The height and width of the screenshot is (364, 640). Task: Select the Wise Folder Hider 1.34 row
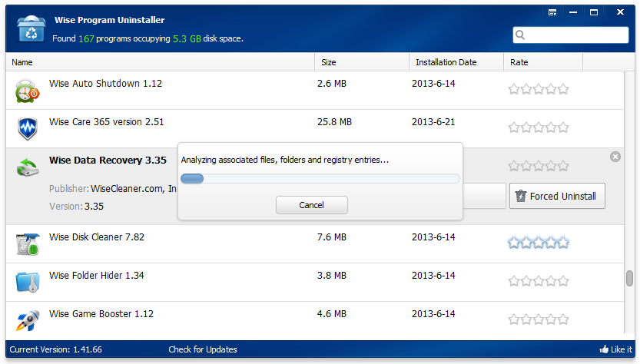click(x=315, y=282)
